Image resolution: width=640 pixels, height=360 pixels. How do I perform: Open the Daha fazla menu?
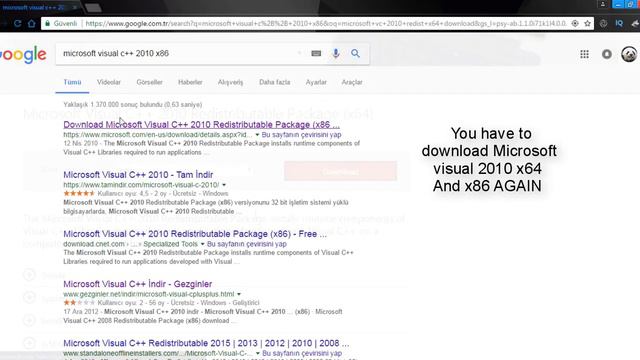click(274, 82)
